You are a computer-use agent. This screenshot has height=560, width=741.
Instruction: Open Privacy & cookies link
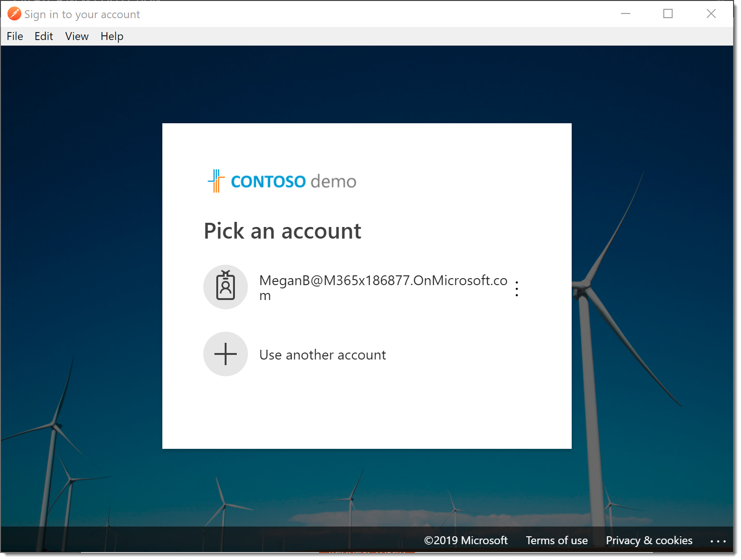point(649,540)
